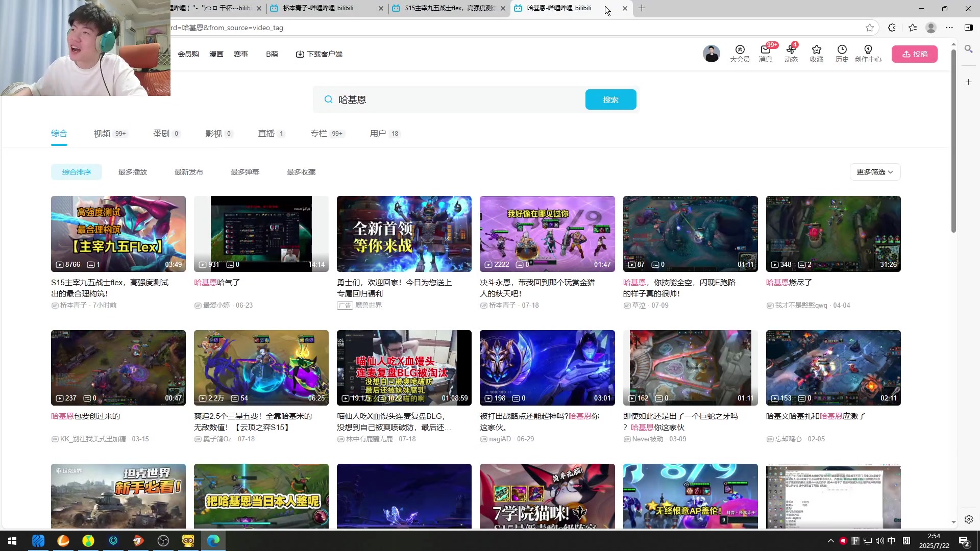Viewport: 980px width, 551px height.
Task: Open the Windows Start menu
Action: pos(12,541)
